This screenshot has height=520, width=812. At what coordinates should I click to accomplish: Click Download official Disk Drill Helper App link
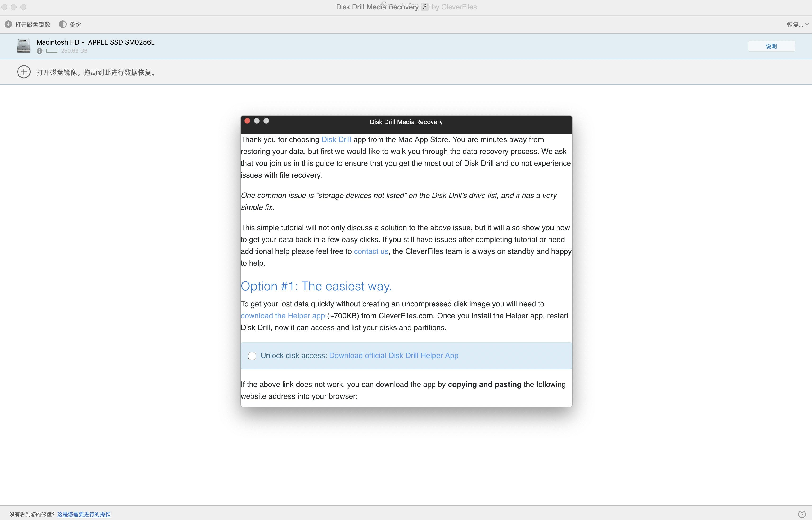(393, 356)
